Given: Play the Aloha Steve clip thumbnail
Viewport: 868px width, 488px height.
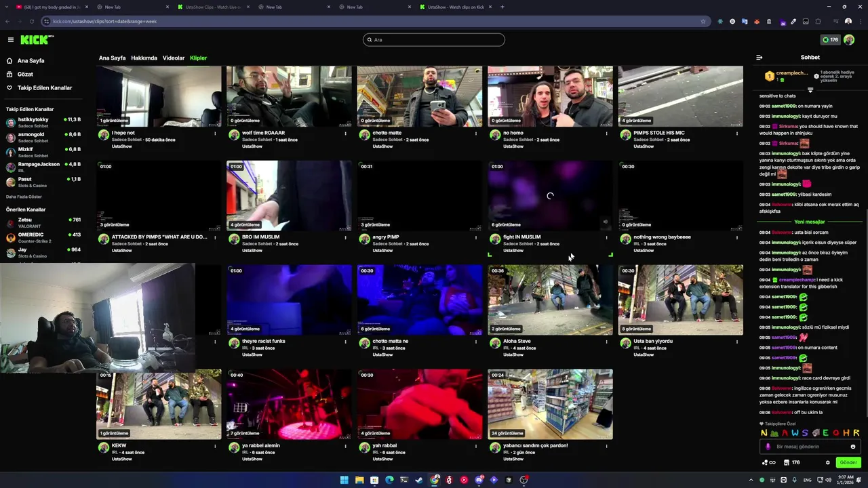Looking at the screenshot, I should 550,300.
